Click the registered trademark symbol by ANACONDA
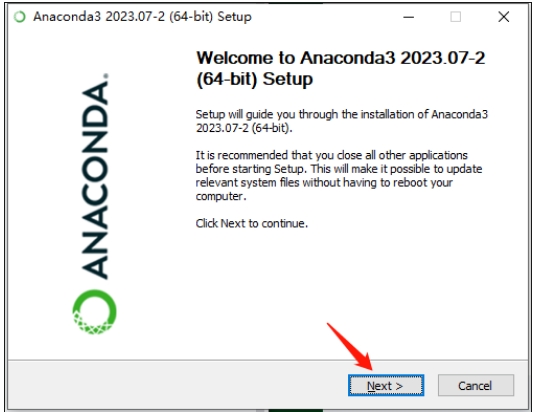This screenshot has width=533, height=412. 106,76
